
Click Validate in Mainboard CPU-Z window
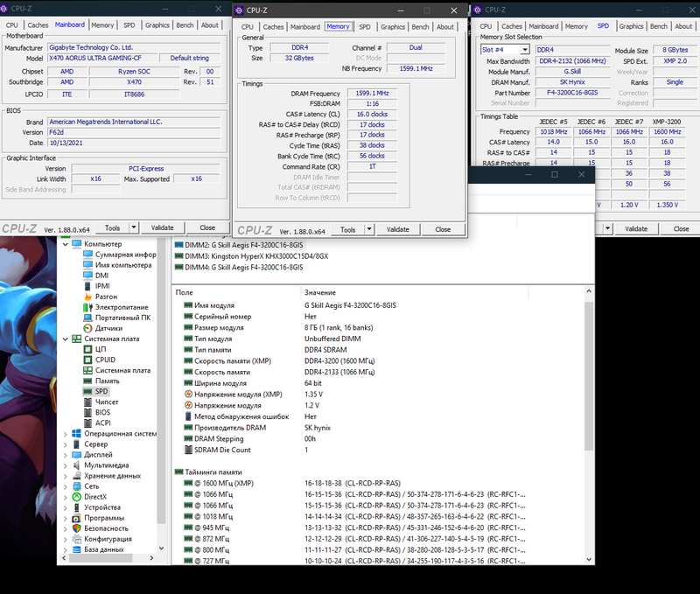[163, 227]
